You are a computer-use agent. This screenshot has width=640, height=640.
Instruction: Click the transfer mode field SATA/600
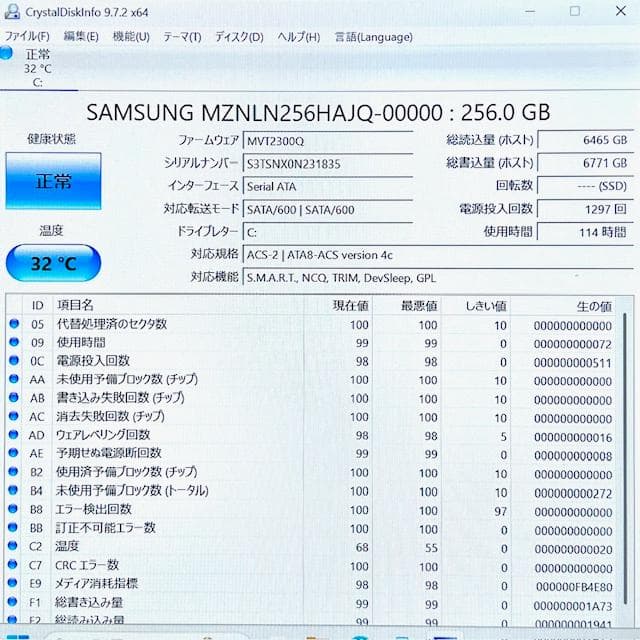(328, 209)
